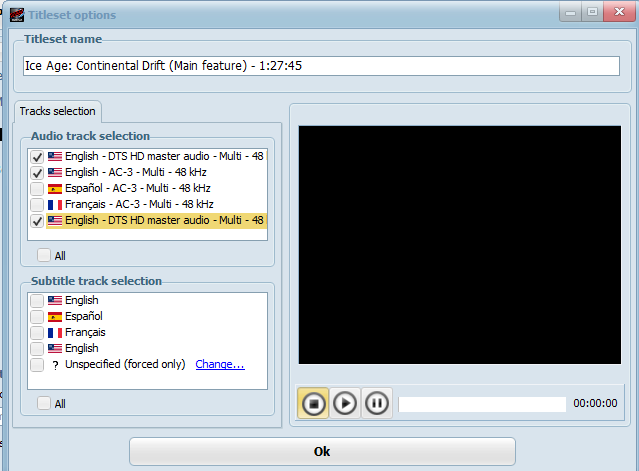Click the Titleset options window icon
This screenshot has height=471, width=639.
[17, 15]
